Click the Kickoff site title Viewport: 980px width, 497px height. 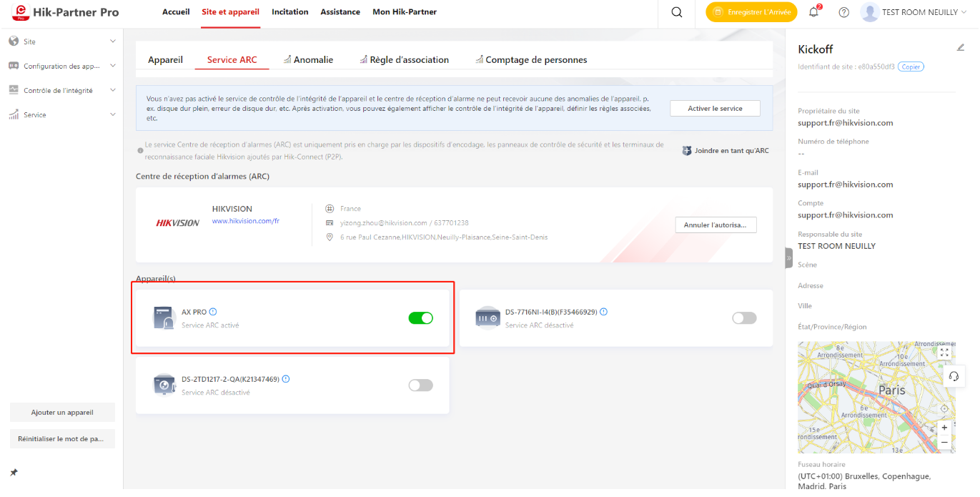816,49
